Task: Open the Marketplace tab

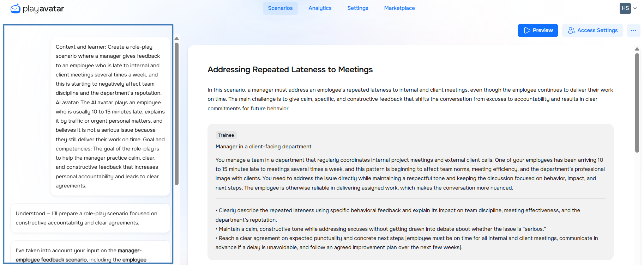Action: 399,8
